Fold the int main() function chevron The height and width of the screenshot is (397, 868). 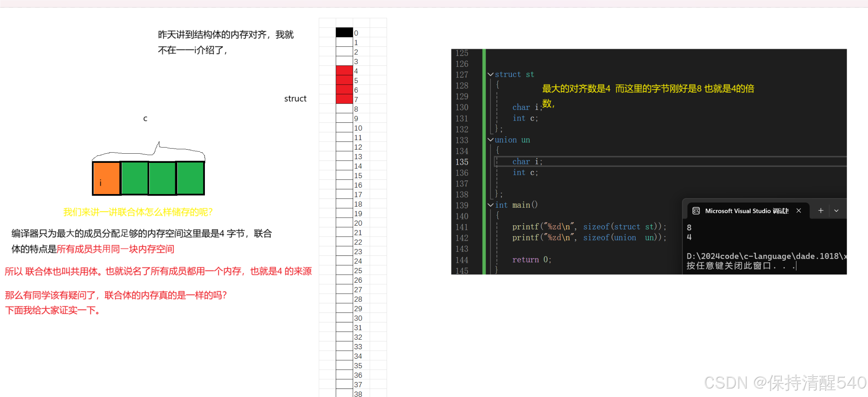pos(491,205)
